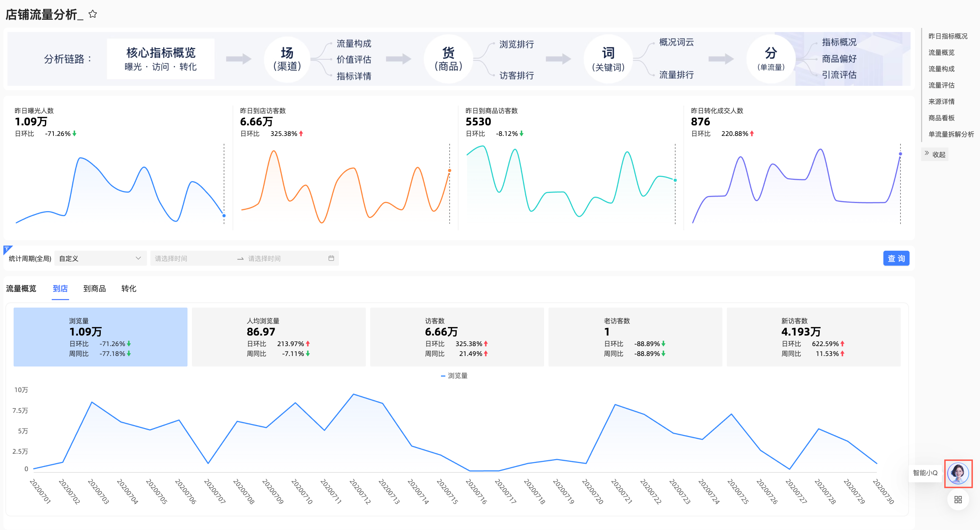
Task: Click the 场(渠道) circle icon
Action: click(x=287, y=59)
